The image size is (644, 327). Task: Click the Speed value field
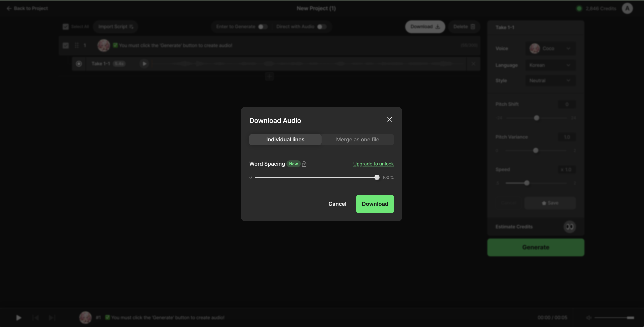[567, 170]
